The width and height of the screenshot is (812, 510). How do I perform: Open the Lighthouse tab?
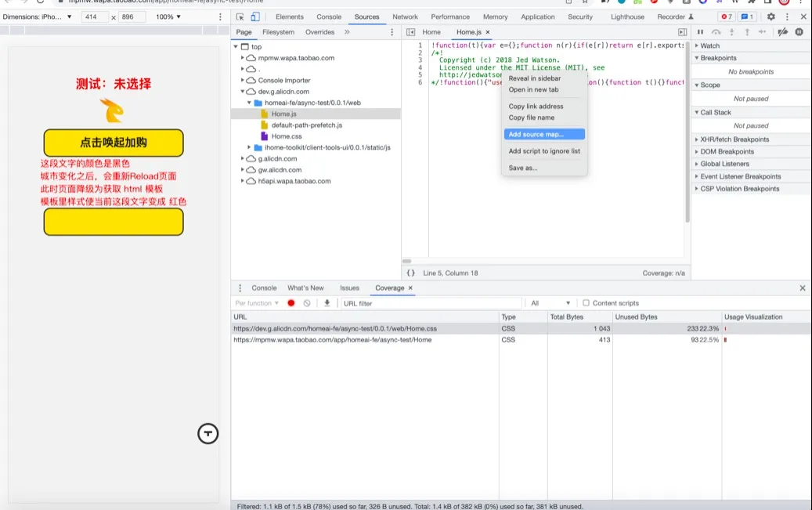click(627, 16)
